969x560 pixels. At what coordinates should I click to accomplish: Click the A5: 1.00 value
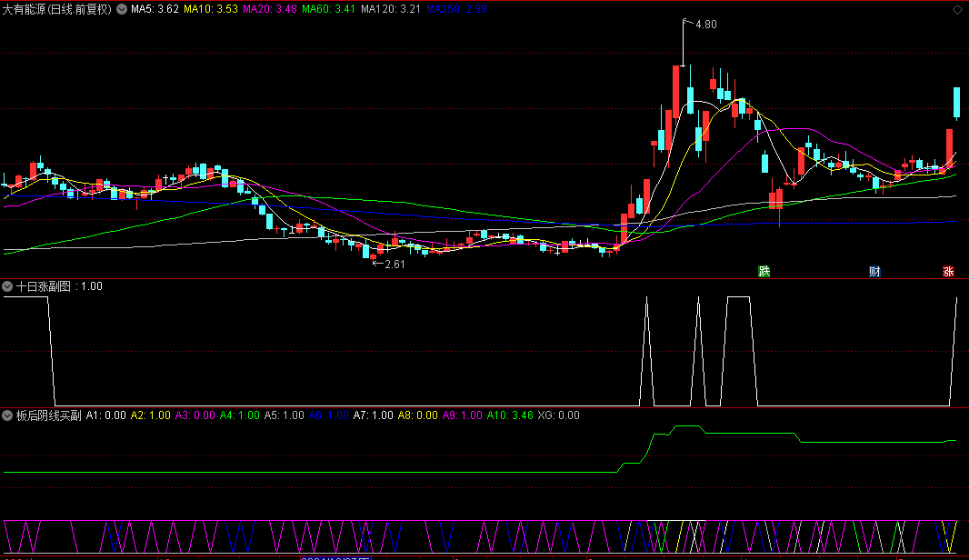[x=285, y=415]
